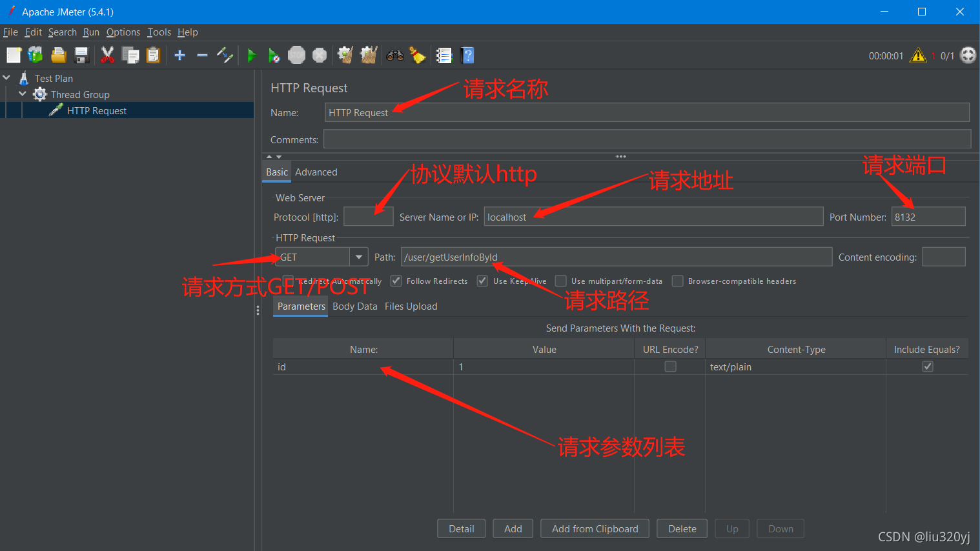Click in the Name input field
The height and width of the screenshot is (551, 980).
point(647,112)
